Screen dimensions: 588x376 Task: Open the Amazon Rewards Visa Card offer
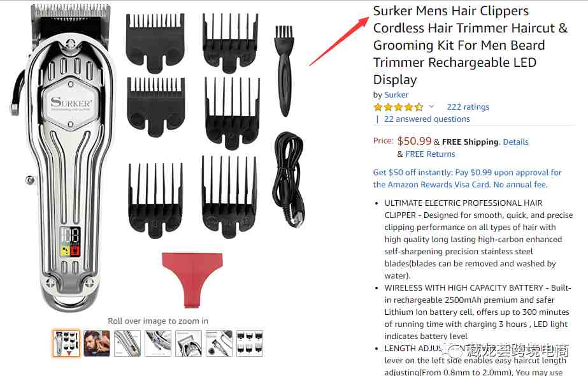pos(467,178)
